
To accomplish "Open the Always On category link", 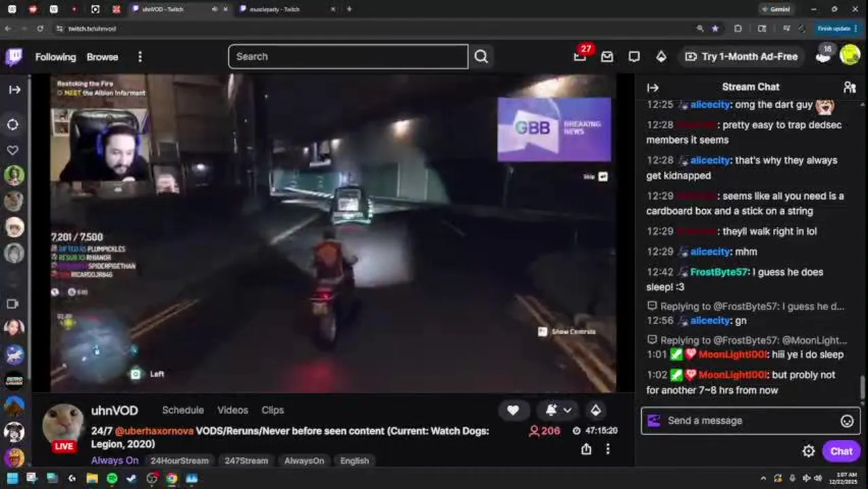I will pyautogui.click(x=115, y=460).
